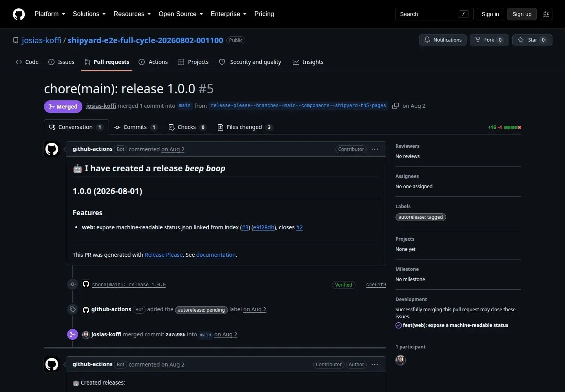Copy the head branch name icon

395,106
